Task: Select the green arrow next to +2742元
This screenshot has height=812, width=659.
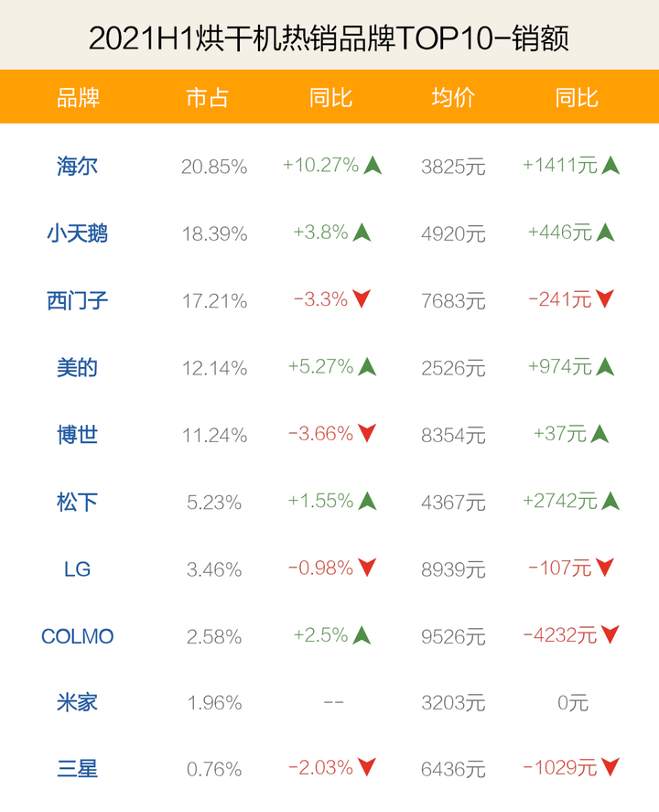Action: 611,501
